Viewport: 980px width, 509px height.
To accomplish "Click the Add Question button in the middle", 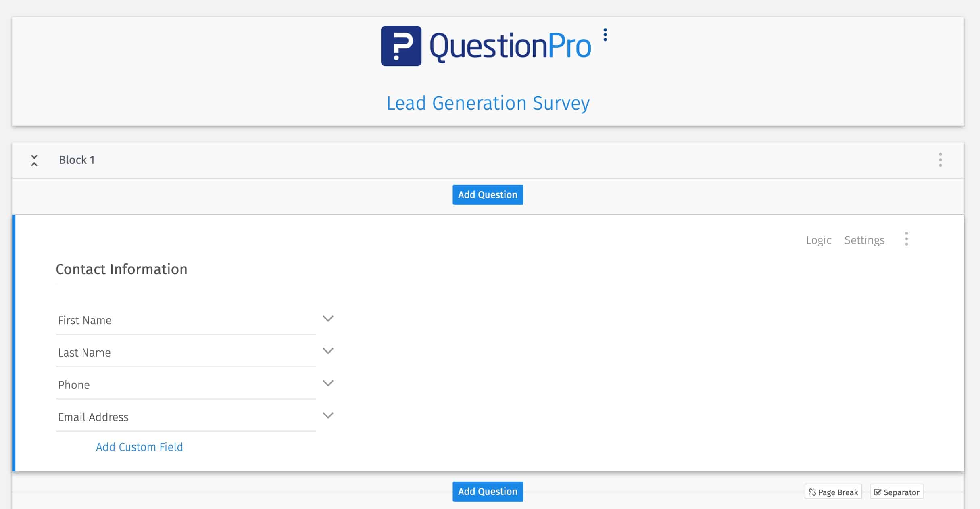I will coord(488,194).
